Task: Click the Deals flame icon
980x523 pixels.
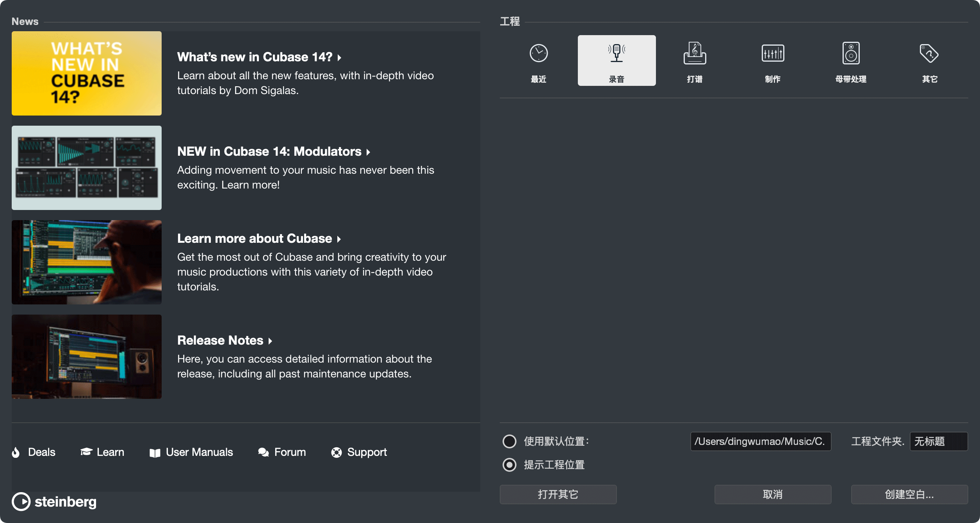Action: coord(16,452)
